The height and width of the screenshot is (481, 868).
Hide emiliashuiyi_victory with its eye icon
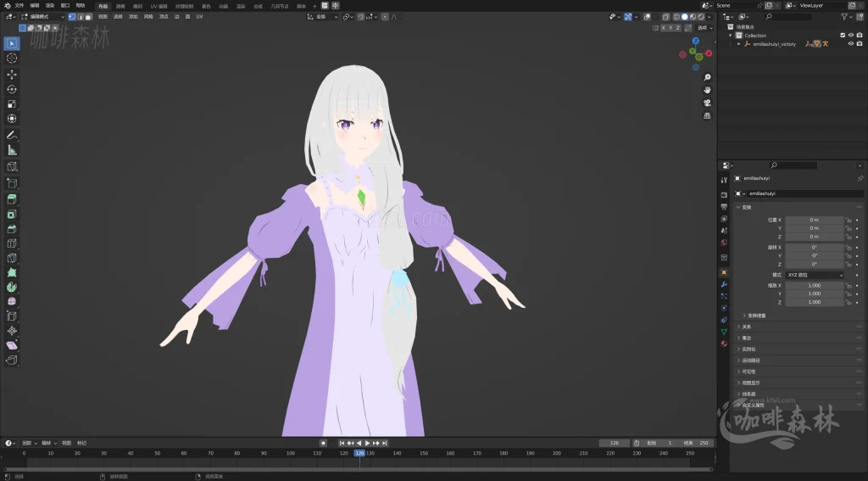851,44
